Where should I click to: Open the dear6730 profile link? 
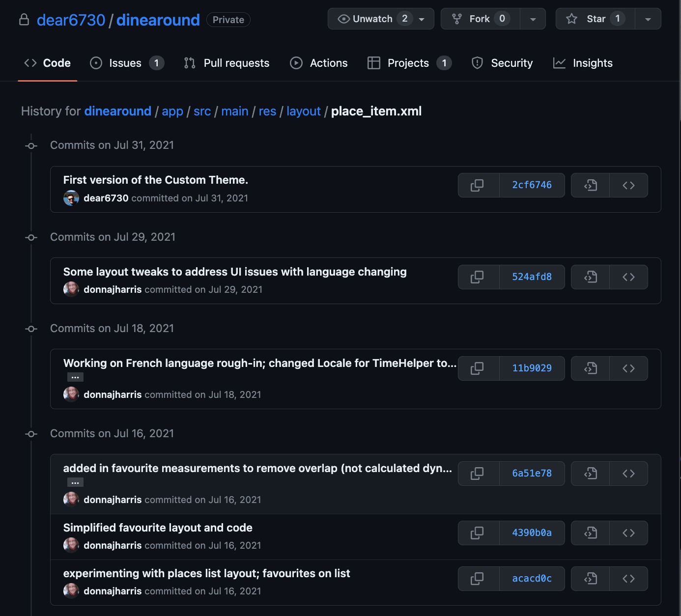[x=71, y=20]
